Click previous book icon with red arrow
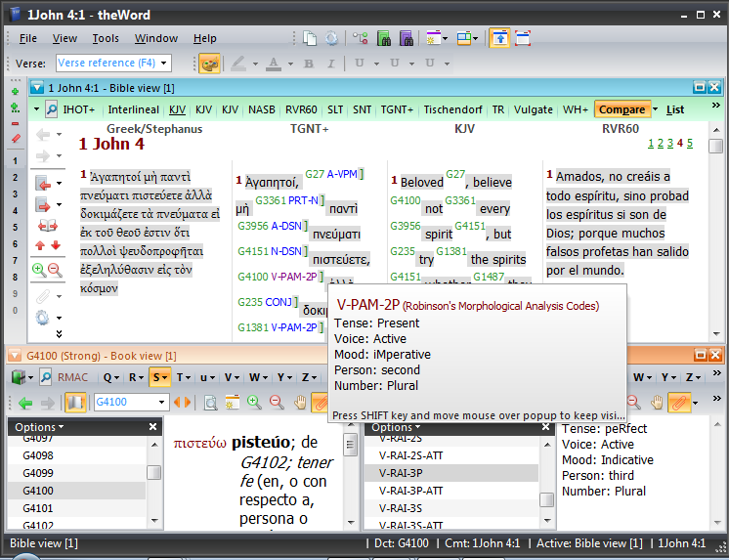This screenshot has width=729, height=560. (43, 184)
